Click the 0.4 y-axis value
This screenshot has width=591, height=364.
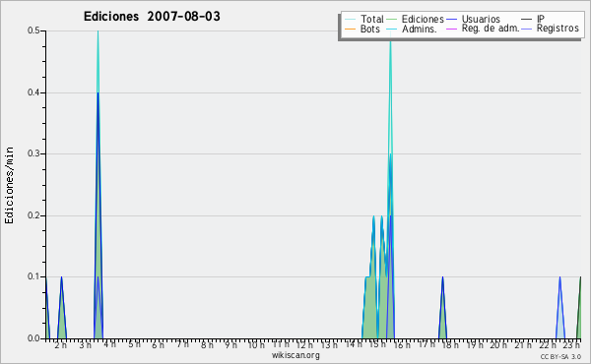point(33,92)
